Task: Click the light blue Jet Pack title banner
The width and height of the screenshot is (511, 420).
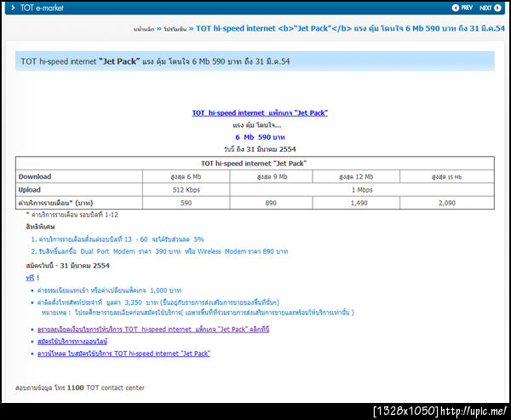Action: coord(255,61)
